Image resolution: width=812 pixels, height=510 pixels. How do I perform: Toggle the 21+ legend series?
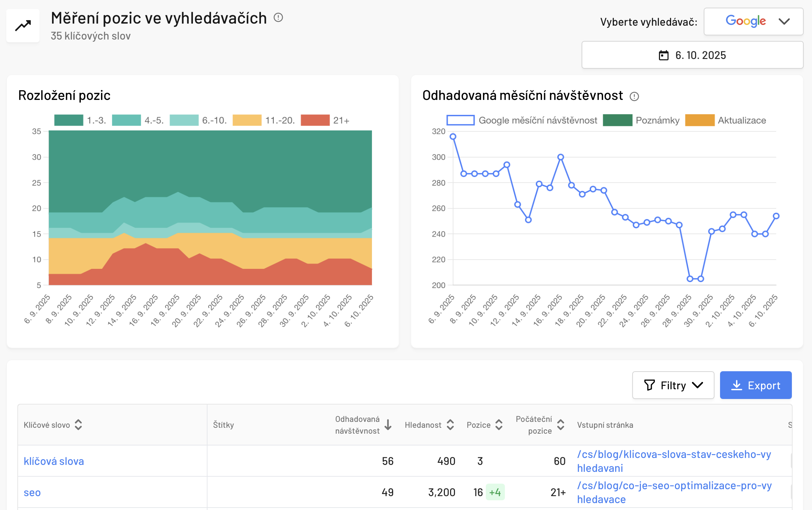pos(315,120)
